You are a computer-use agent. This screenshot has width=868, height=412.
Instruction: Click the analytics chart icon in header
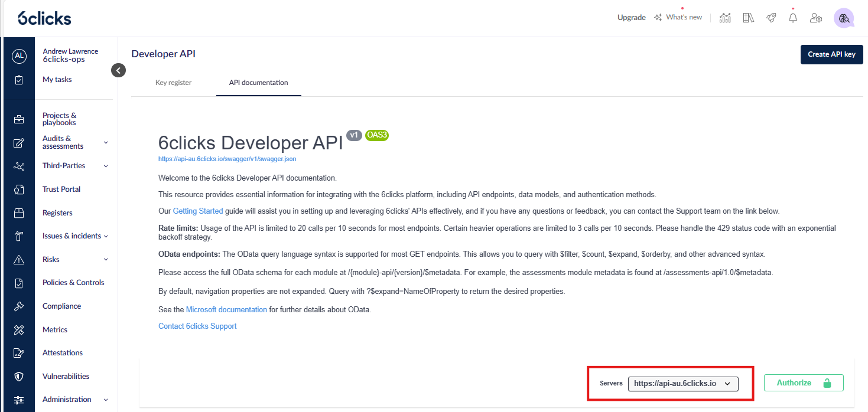tap(725, 18)
